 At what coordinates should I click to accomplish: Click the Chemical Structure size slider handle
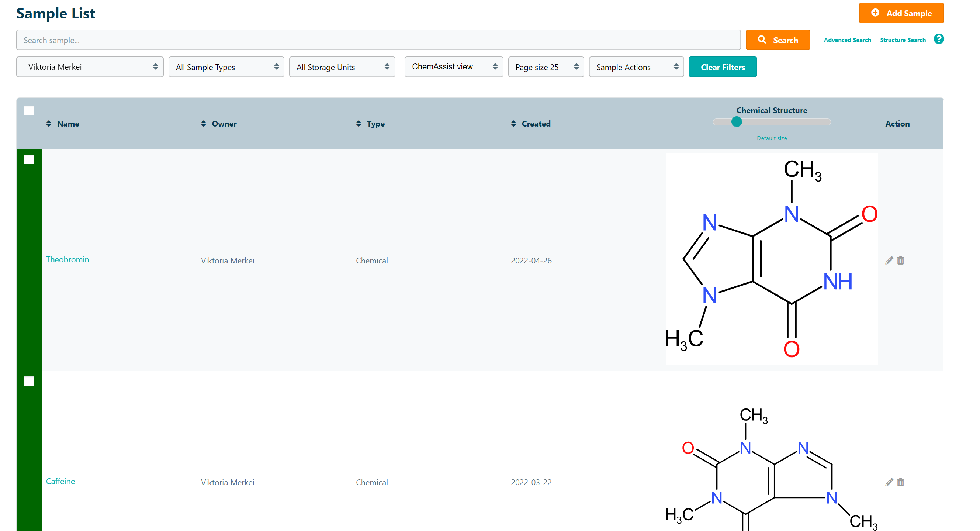coord(737,122)
